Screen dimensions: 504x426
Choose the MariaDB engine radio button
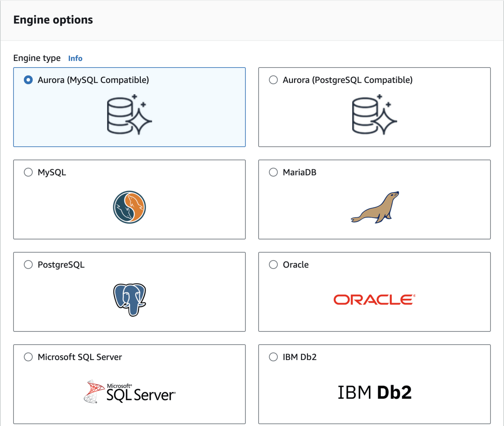(x=273, y=172)
